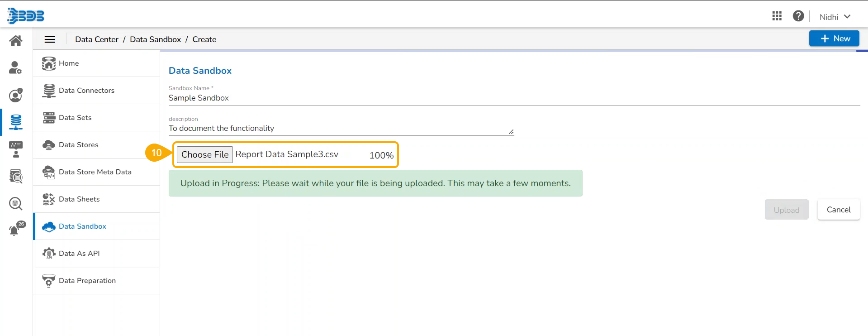Open Data Preparation menu item
Viewport: 868px width, 336px height.
tap(87, 281)
